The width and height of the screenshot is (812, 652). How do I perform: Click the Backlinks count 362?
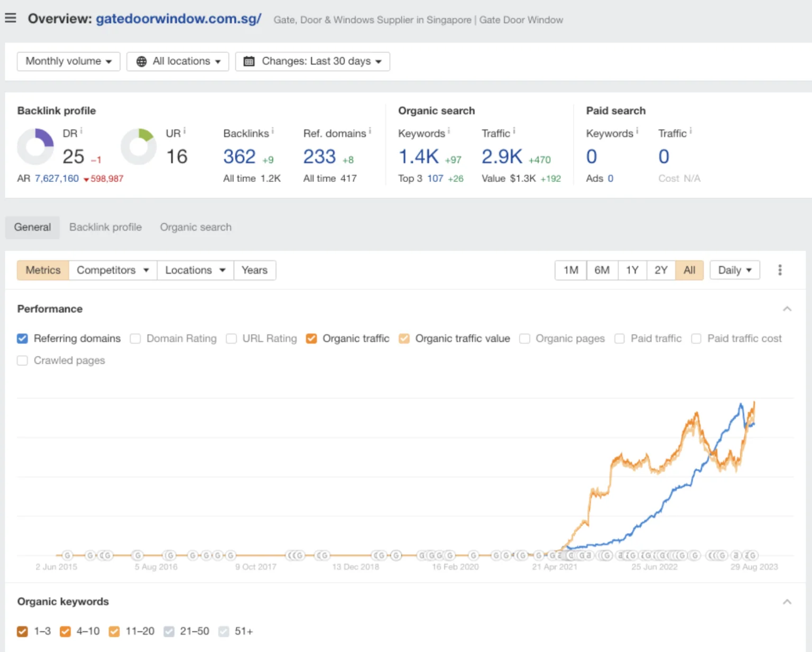[239, 157]
